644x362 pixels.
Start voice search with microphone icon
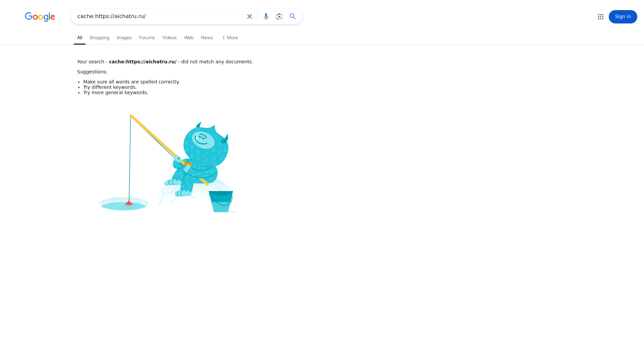click(266, 16)
